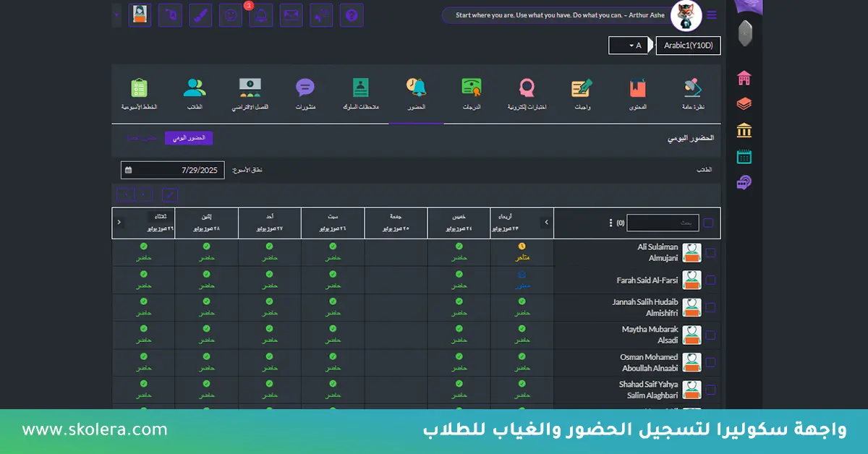Open the 7/29/2025 date picker
Screen dimensions: 868x454
pos(172,169)
